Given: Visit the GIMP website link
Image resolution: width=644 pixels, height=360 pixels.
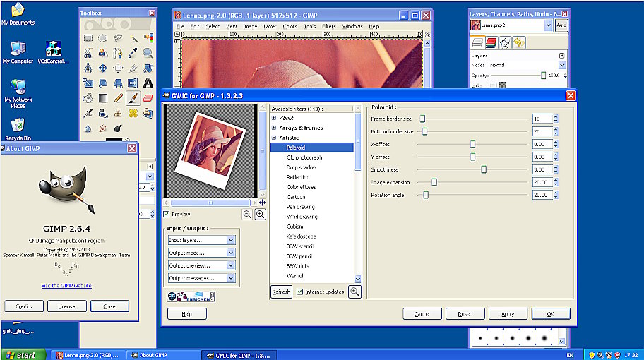Looking at the screenshot, I should point(66,286).
